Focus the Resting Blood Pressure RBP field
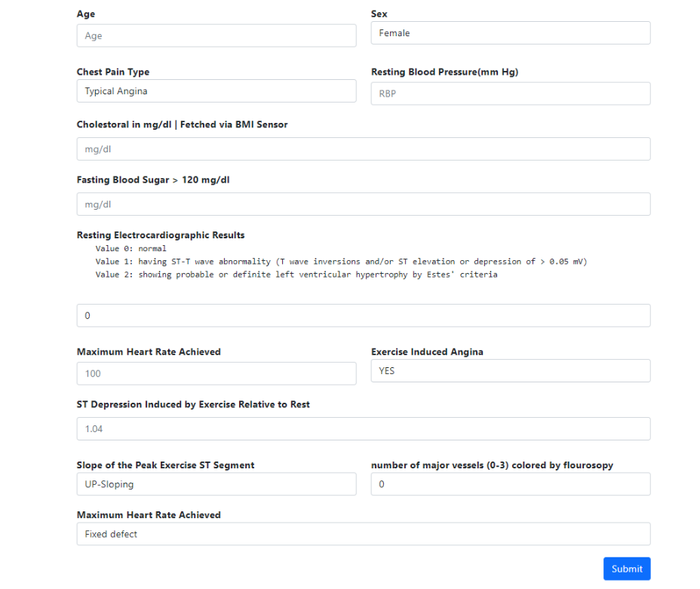Screen dimensions: 700x589 [510, 94]
